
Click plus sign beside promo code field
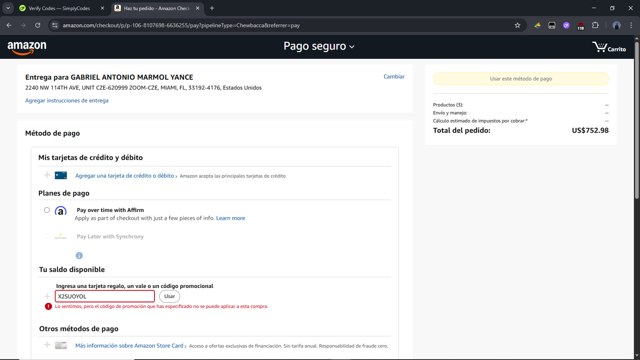pyautogui.click(x=47, y=296)
